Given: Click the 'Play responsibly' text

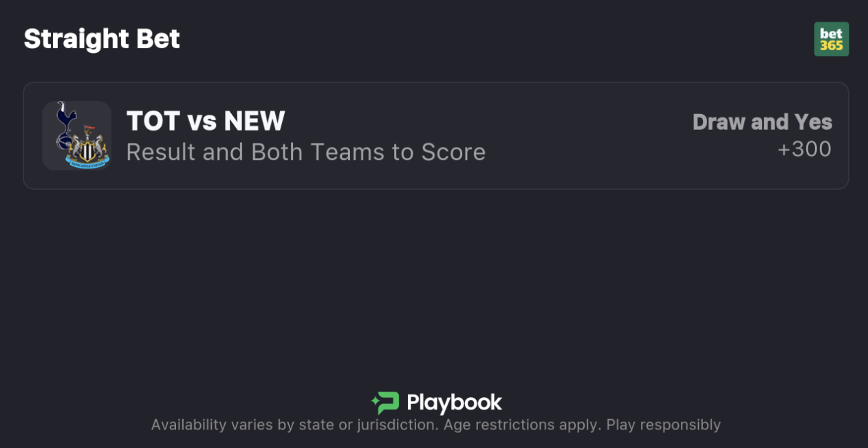Looking at the screenshot, I should (x=664, y=425).
